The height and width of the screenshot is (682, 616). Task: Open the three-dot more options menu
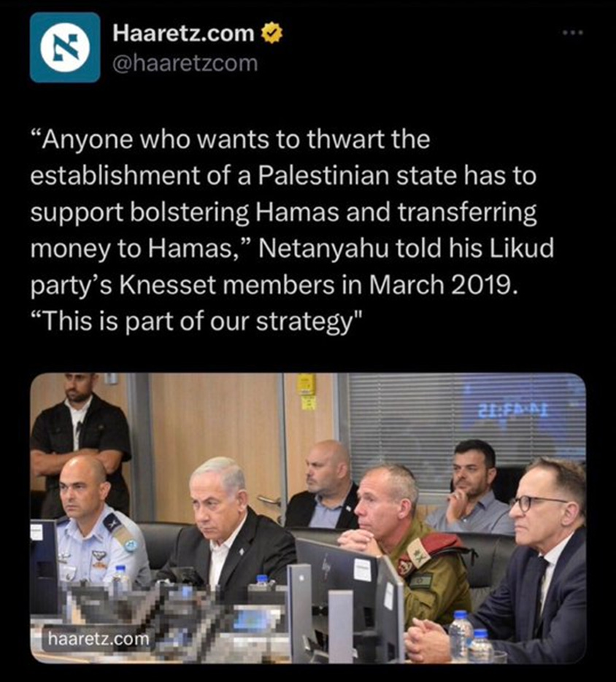572,33
